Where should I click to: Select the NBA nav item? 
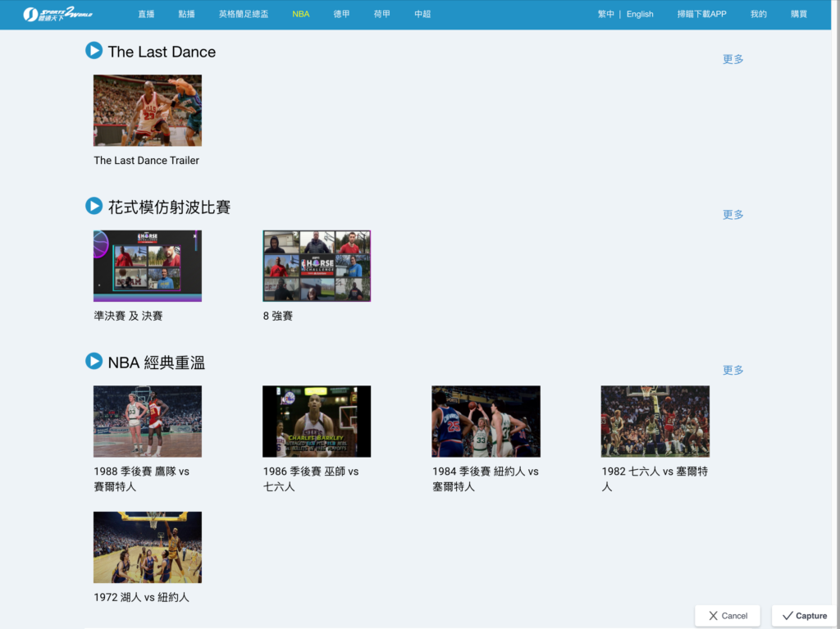[x=301, y=14]
